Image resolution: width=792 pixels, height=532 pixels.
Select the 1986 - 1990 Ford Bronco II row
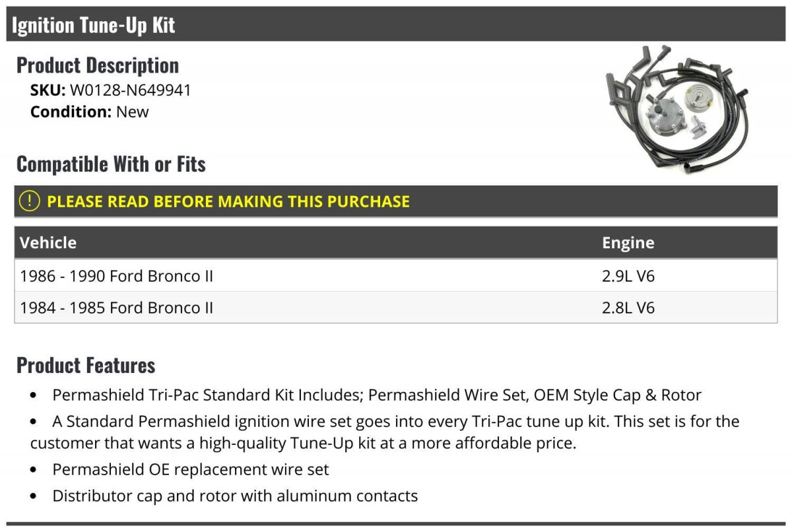[x=117, y=276]
